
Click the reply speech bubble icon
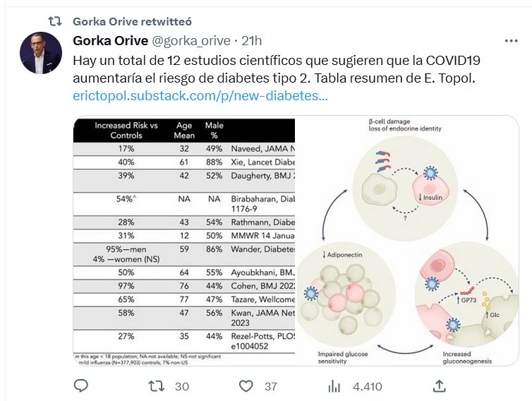pyautogui.click(x=81, y=385)
